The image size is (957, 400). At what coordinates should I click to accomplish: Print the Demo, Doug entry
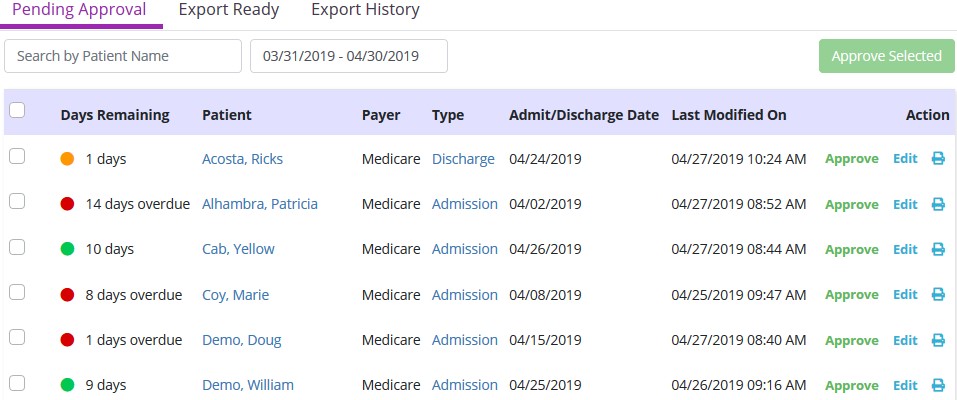pyautogui.click(x=938, y=340)
